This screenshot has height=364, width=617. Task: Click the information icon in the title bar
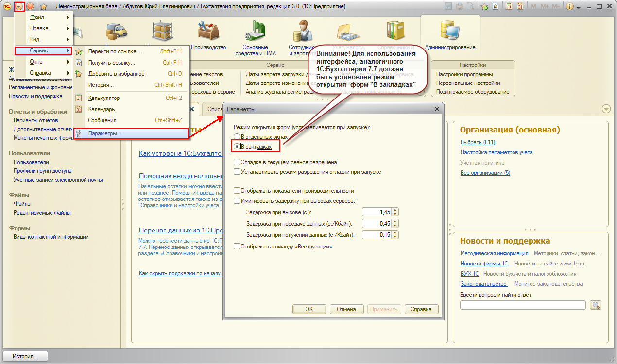click(570, 6)
